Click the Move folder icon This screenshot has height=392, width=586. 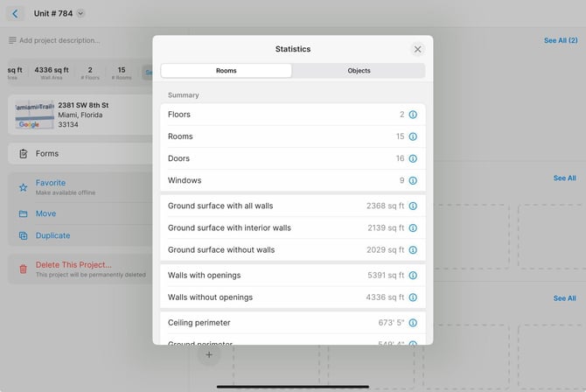tap(23, 213)
